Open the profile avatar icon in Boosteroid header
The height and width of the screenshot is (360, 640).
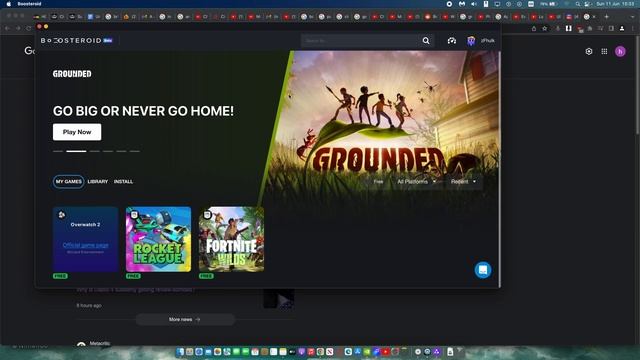click(x=471, y=41)
